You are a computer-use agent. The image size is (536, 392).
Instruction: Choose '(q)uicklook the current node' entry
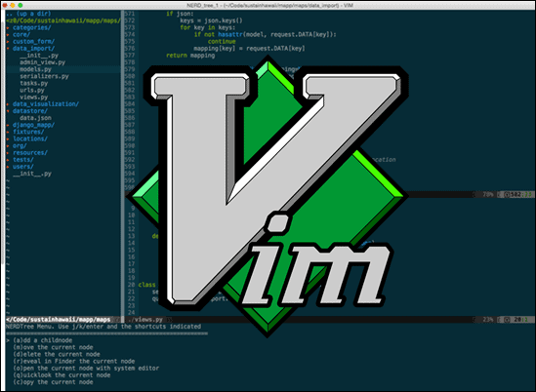coord(62,374)
